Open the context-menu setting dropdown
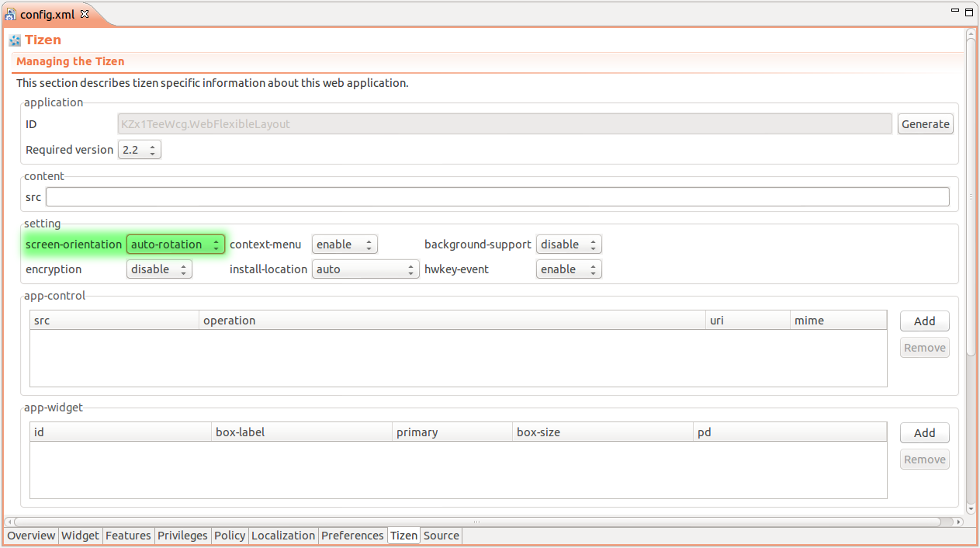Image resolution: width=980 pixels, height=548 pixels. [345, 245]
